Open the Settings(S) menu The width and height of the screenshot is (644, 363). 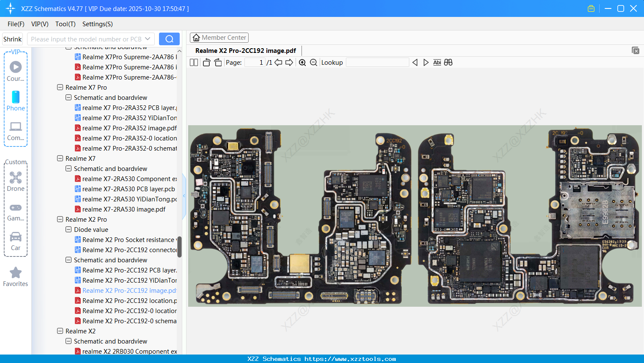click(97, 24)
